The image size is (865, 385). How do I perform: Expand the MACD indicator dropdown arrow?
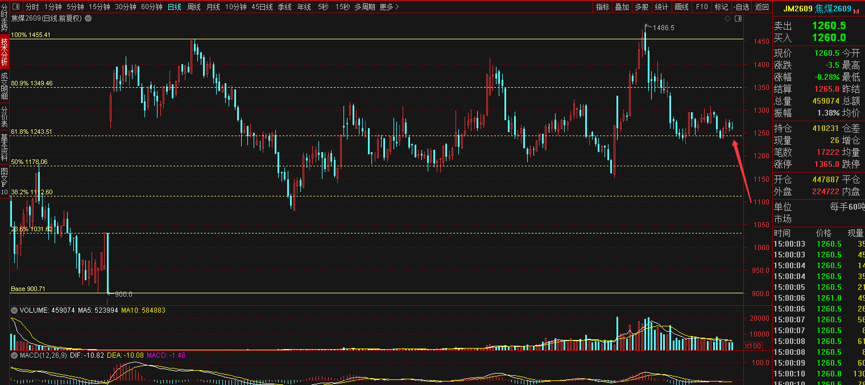click(14, 355)
